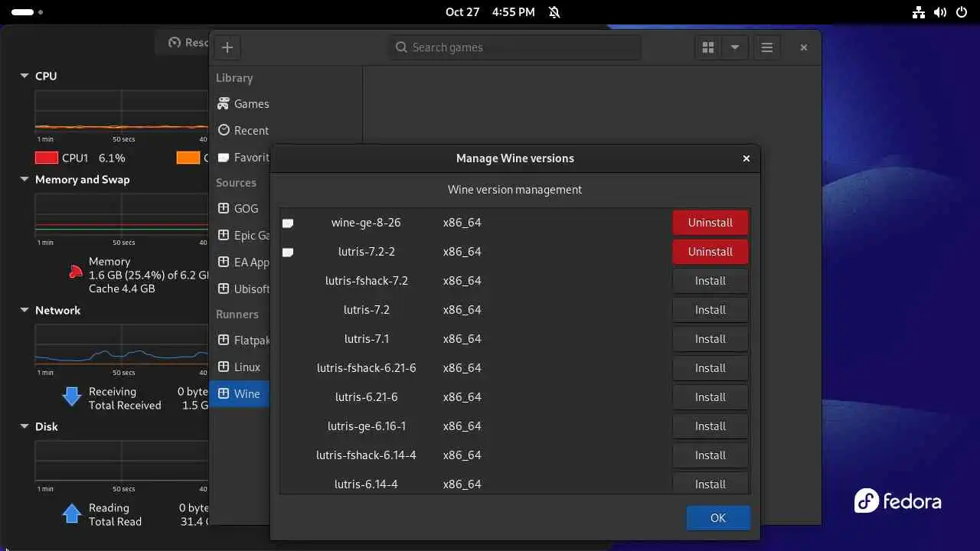Click the lutris-7.2-2 version name
Screen dimensions: 980x551
367,252
